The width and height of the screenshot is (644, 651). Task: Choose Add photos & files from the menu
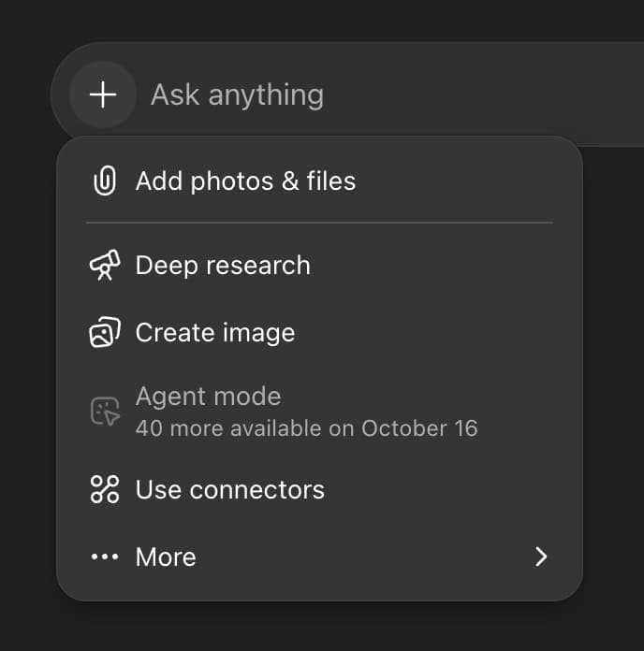245,181
